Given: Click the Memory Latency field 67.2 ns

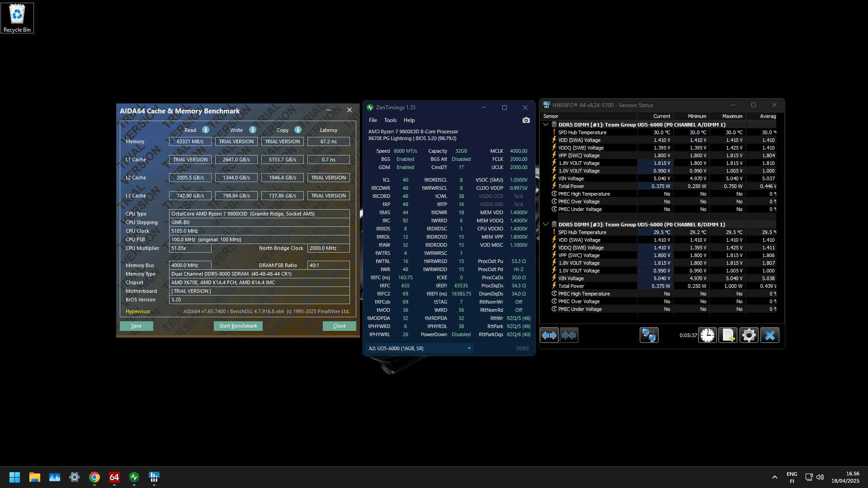Looking at the screenshot, I should (329, 141).
